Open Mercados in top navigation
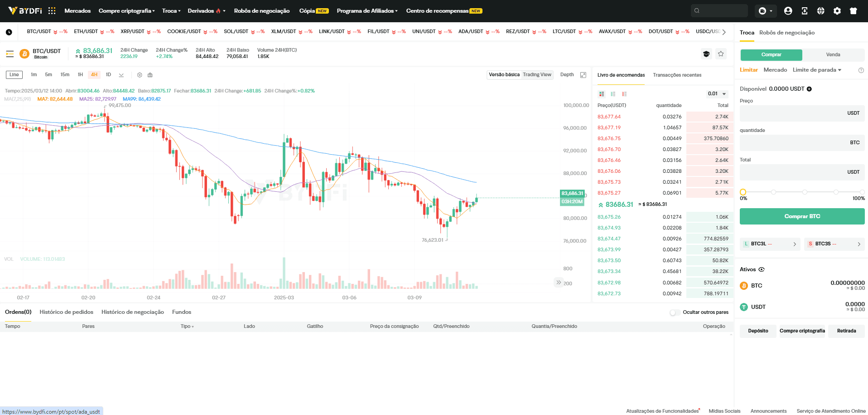The width and height of the screenshot is (868, 415). pyautogui.click(x=77, y=11)
